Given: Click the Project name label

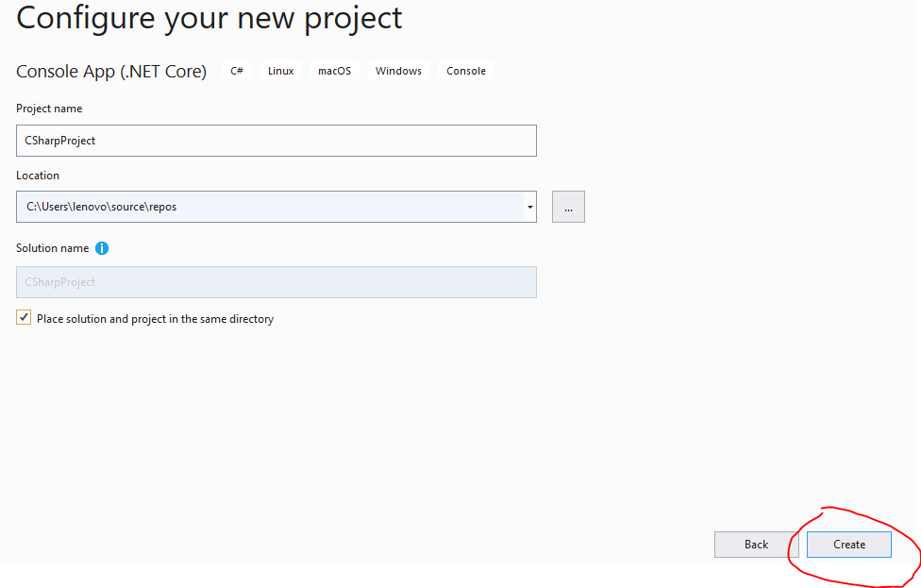Looking at the screenshot, I should click(49, 109).
